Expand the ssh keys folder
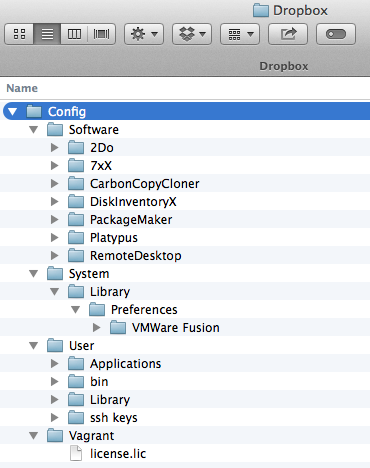370x468 pixels. click(54, 417)
